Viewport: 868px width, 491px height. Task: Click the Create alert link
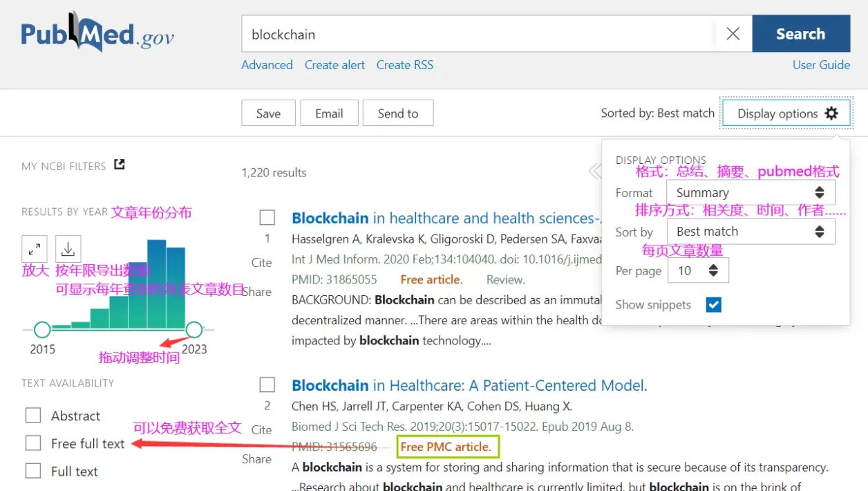[334, 65]
